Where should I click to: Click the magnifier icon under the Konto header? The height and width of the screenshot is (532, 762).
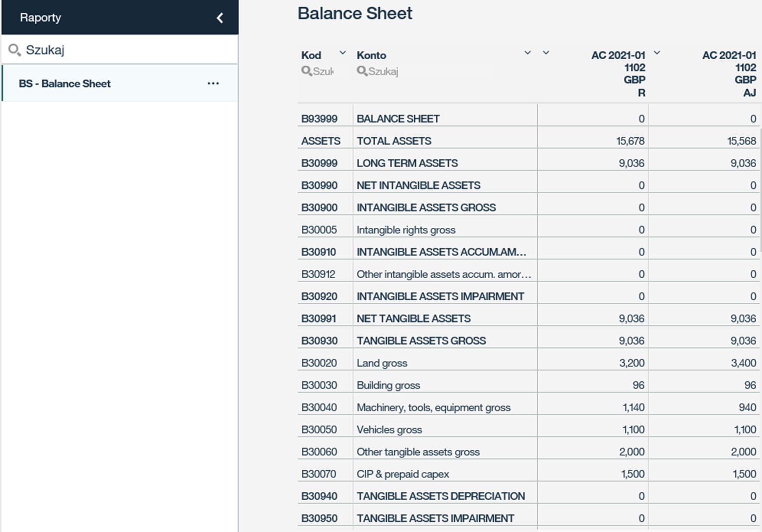point(362,72)
